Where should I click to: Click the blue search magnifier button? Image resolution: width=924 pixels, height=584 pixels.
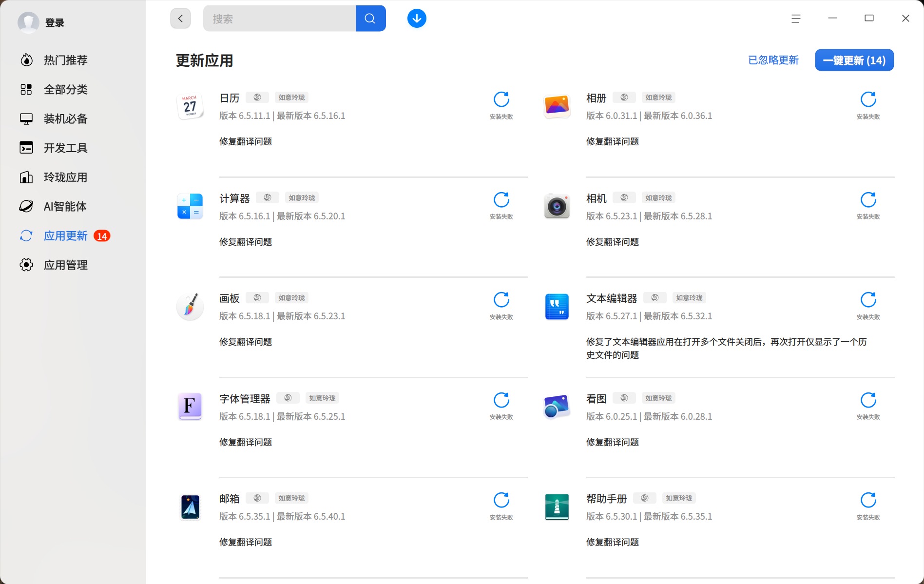(370, 19)
